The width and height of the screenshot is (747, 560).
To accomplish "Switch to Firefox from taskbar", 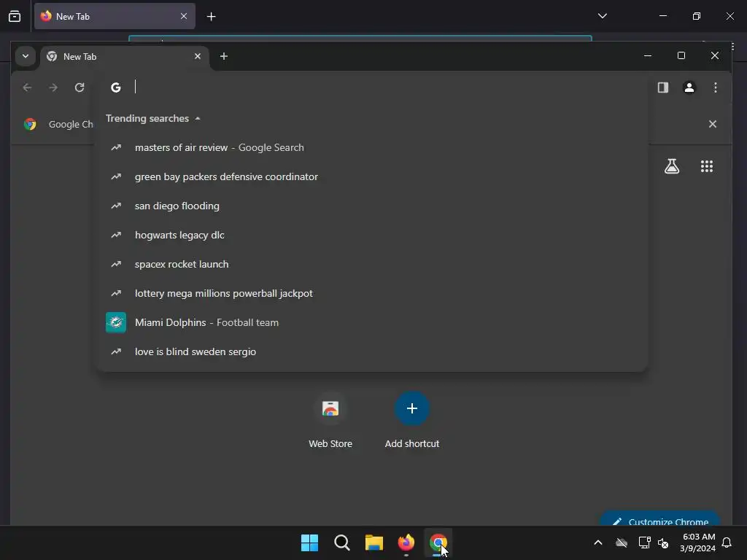I will [x=406, y=542].
